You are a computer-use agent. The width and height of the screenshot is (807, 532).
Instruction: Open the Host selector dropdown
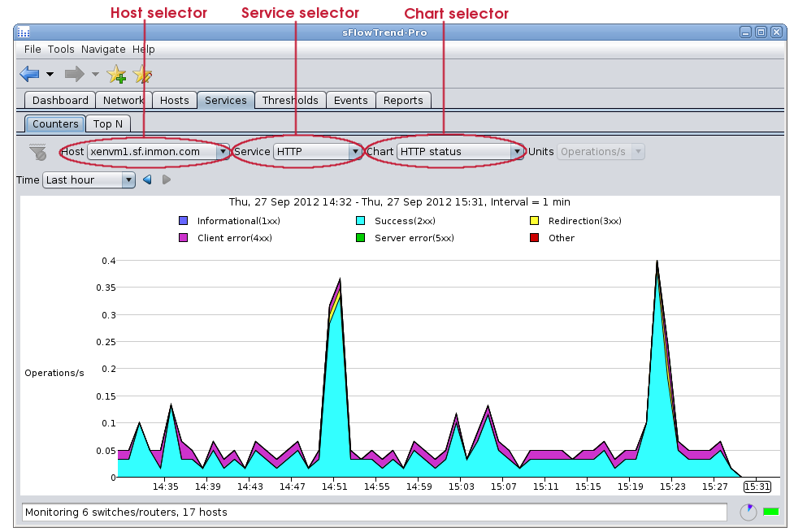tap(222, 152)
